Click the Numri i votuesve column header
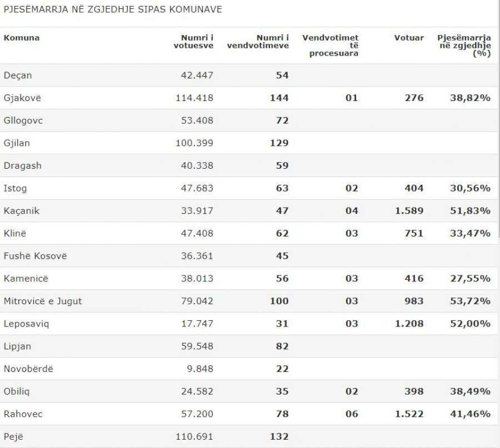This screenshot has height=448, width=500. 193,42
